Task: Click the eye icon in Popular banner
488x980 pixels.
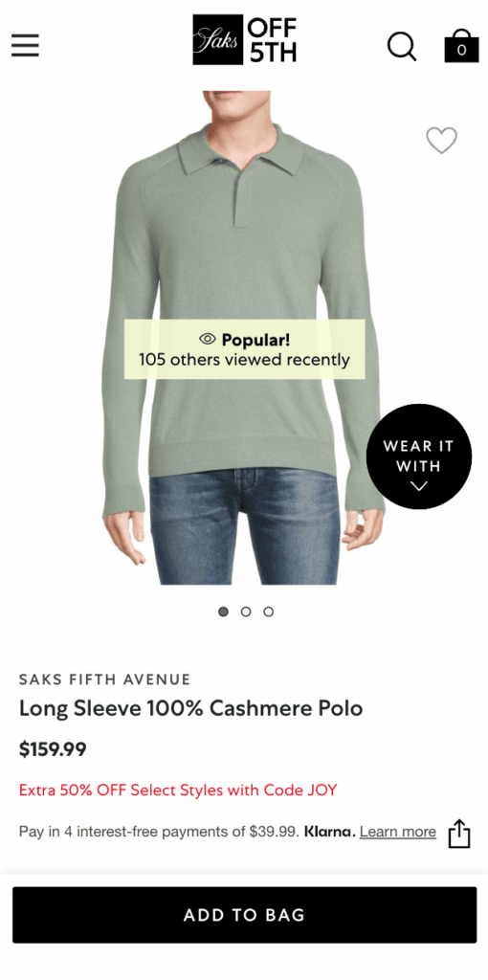Action: 208,340
